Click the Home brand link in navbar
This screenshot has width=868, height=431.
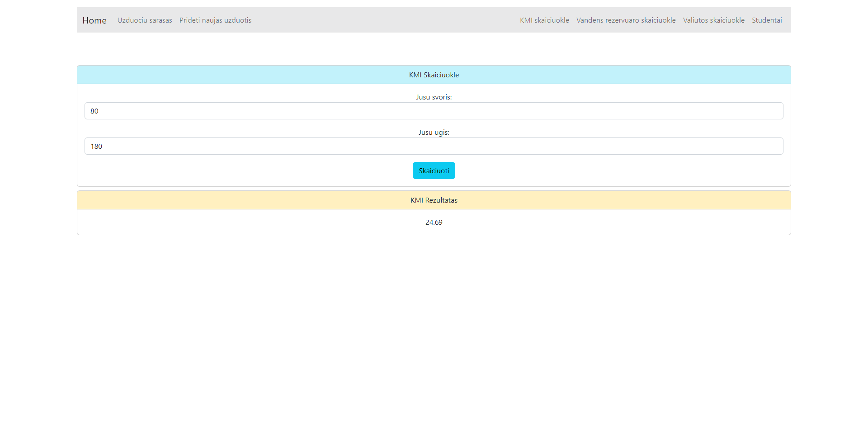coord(94,20)
